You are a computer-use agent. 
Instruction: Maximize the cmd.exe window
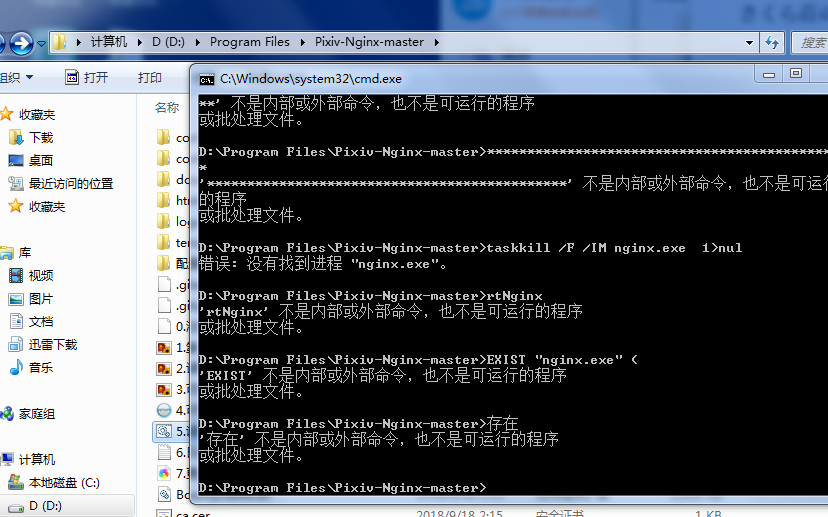point(796,74)
